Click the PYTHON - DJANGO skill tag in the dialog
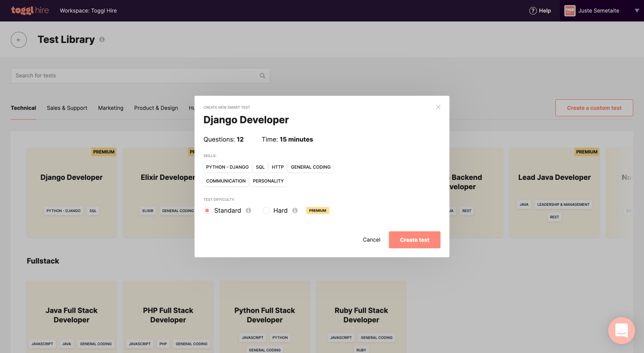The width and height of the screenshot is (644, 353). [227, 167]
